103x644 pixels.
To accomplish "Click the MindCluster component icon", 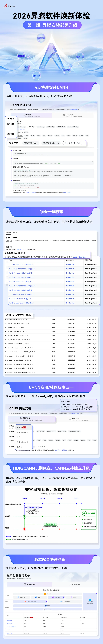I will click(19, 597).
